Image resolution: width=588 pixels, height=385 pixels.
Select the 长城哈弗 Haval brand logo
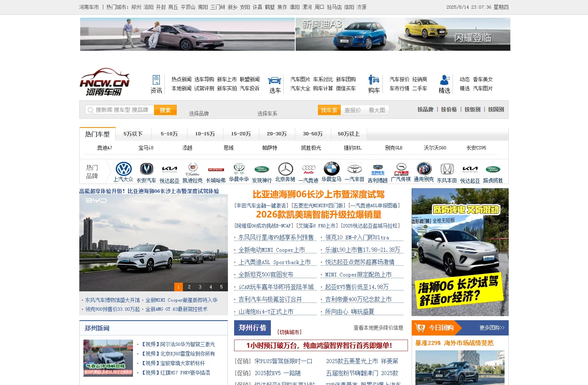click(x=216, y=170)
